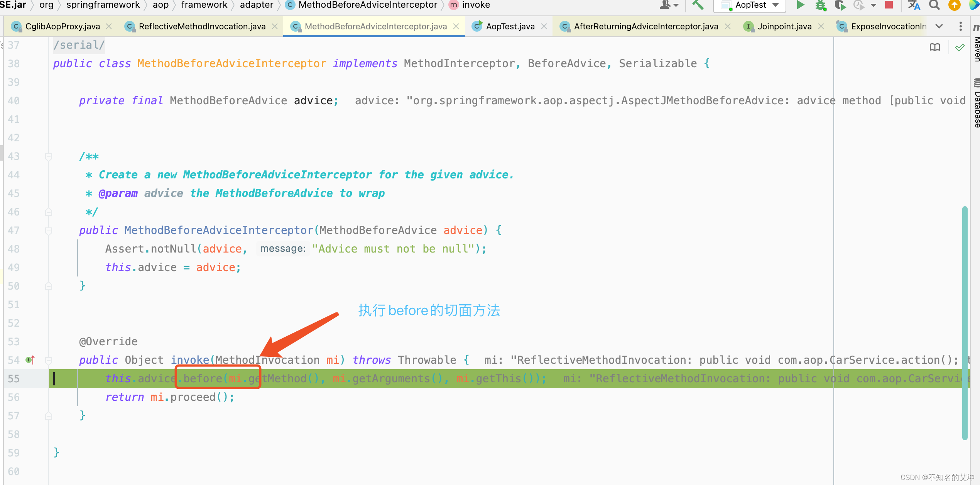The height and width of the screenshot is (485, 980).
Task: Collapse the Javadoc comment fold at line 43
Action: [x=49, y=156]
